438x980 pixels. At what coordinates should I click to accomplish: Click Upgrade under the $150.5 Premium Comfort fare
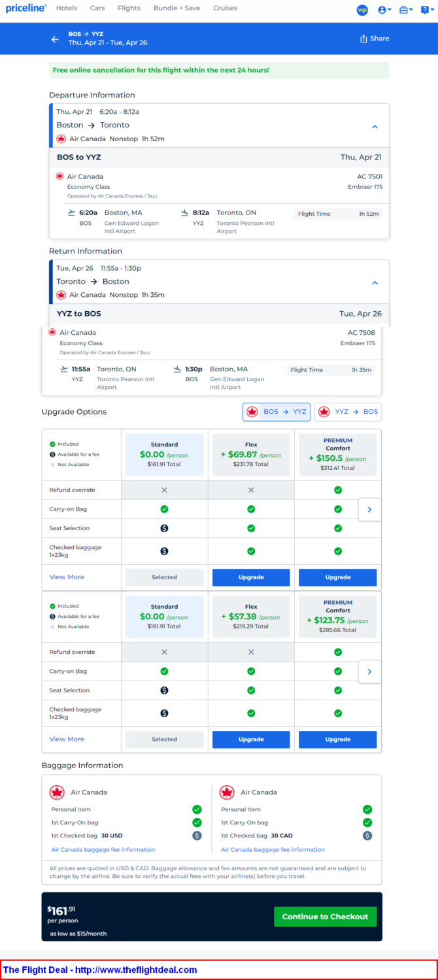click(x=338, y=577)
